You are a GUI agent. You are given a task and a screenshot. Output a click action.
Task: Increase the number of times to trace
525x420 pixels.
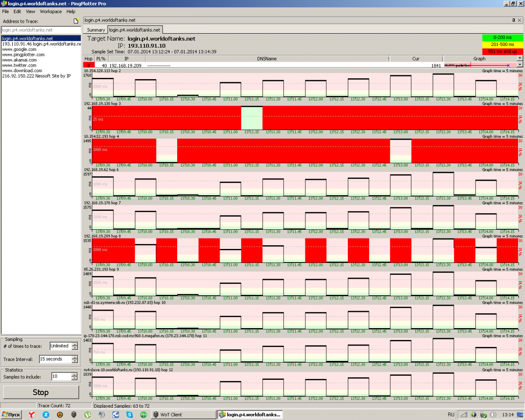coord(75,344)
